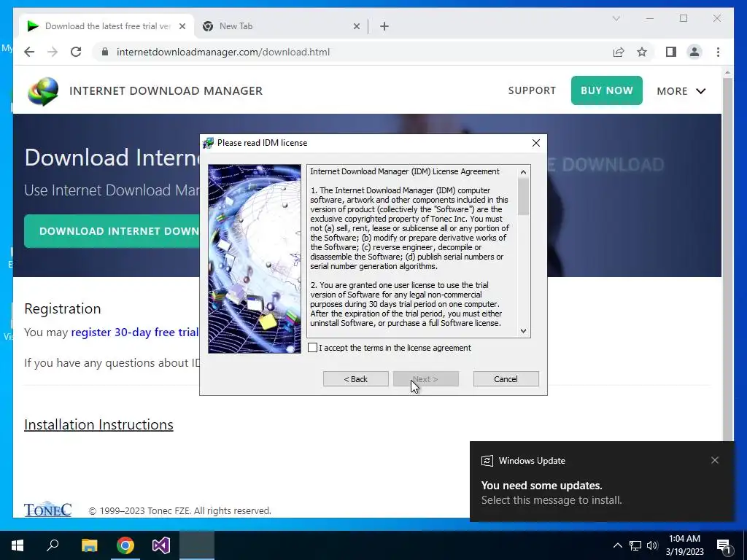Open register 30-day free trial link

pyautogui.click(x=135, y=332)
